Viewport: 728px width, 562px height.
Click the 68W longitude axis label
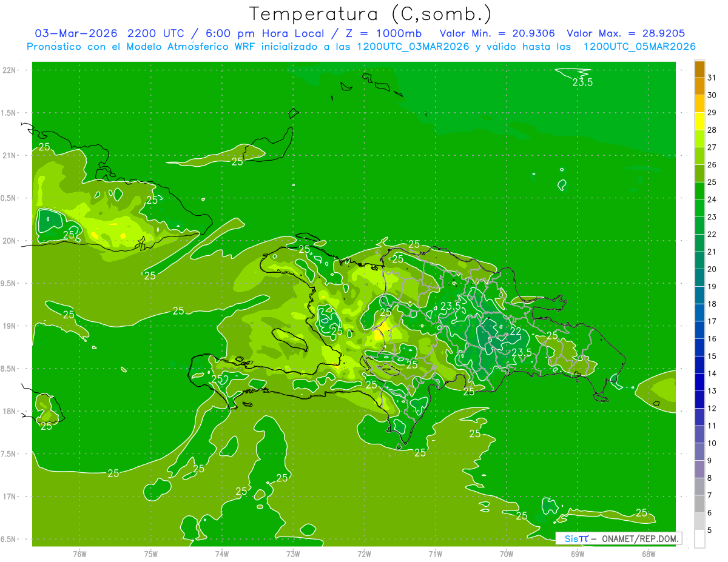(649, 554)
